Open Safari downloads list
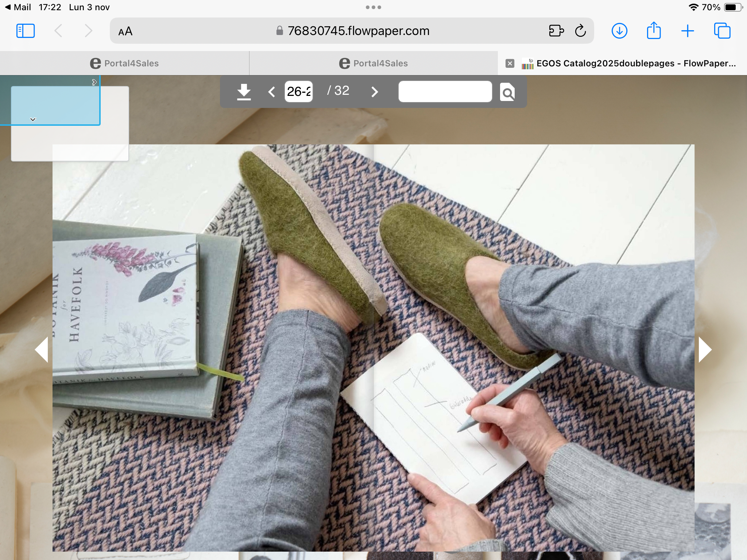This screenshot has width=747, height=560. (619, 31)
